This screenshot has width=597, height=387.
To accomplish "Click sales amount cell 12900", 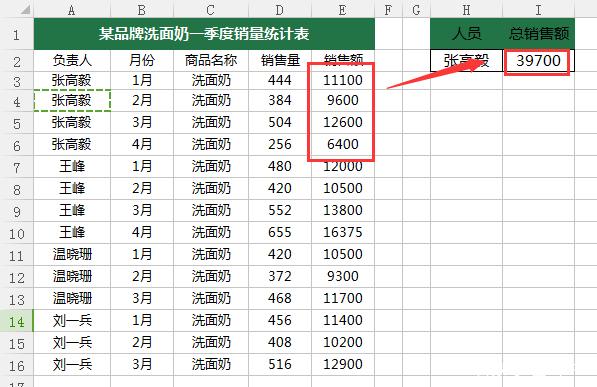I will click(x=343, y=365).
